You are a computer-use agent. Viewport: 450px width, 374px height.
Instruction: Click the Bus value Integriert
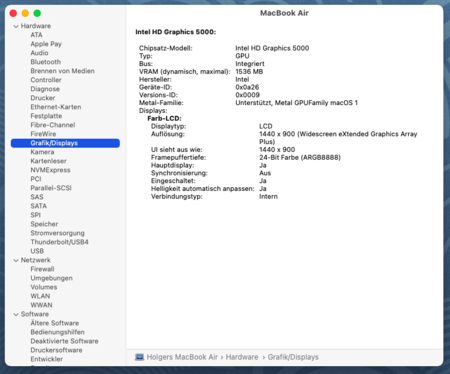pyautogui.click(x=250, y=64)
